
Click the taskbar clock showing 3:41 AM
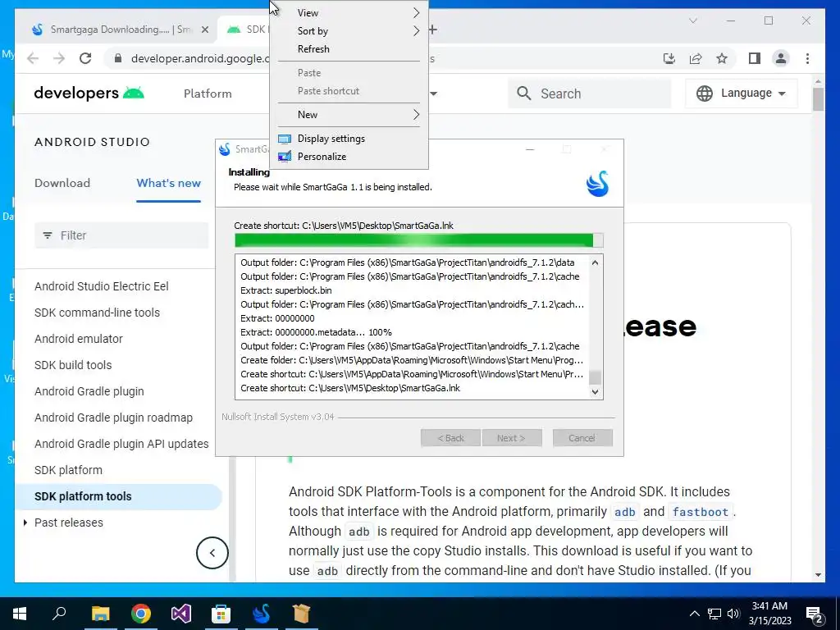(x=770, y=614)
